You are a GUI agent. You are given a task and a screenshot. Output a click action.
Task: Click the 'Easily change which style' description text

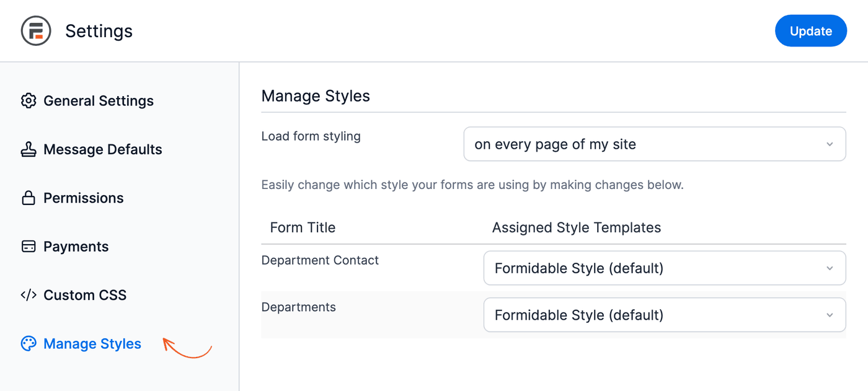pos(472,185)
